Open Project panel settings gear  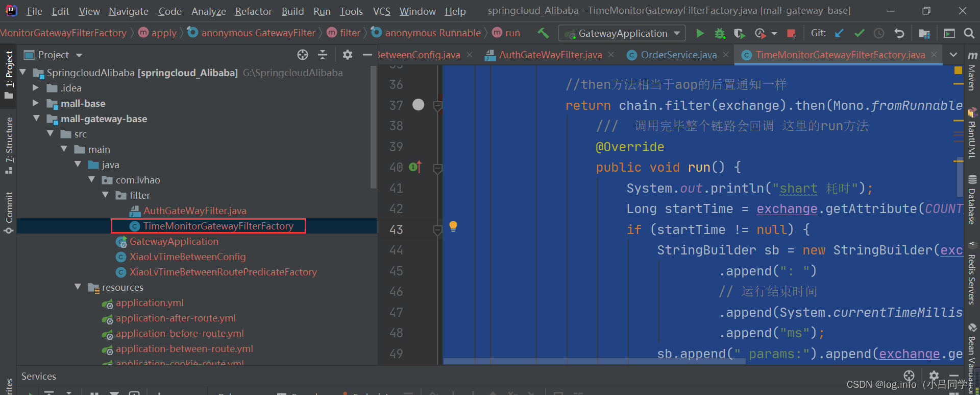[x=348, y=55]
